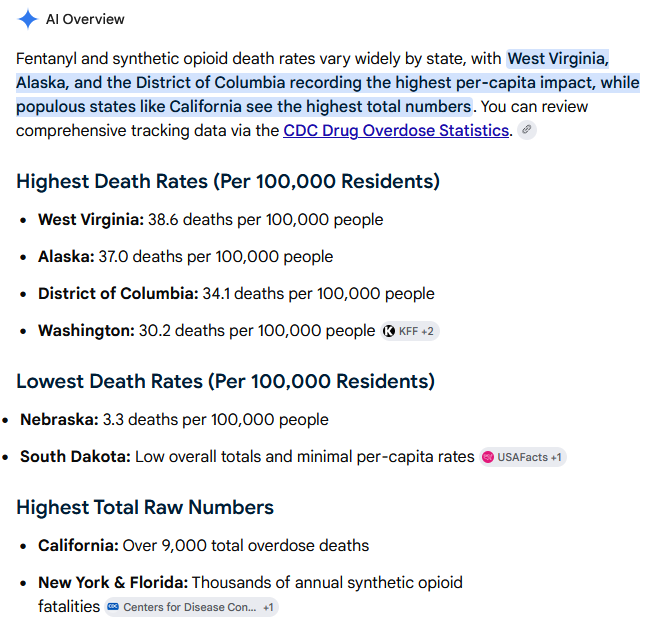The height and width of the screenshot is (627, 650).
Task: Click the Alaska 37.0 deaths entry
Action: coord(185,257)
